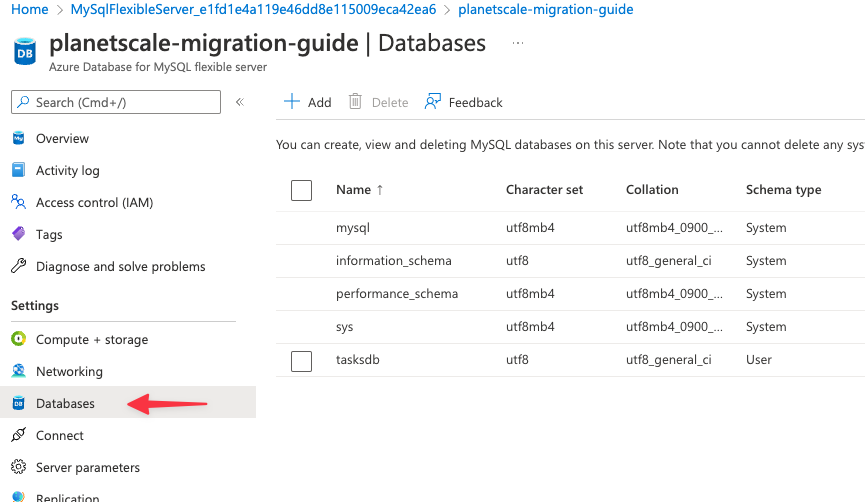Click the Access control (IAM) people icon
865x502 pixels.
(x=18, y=202)
